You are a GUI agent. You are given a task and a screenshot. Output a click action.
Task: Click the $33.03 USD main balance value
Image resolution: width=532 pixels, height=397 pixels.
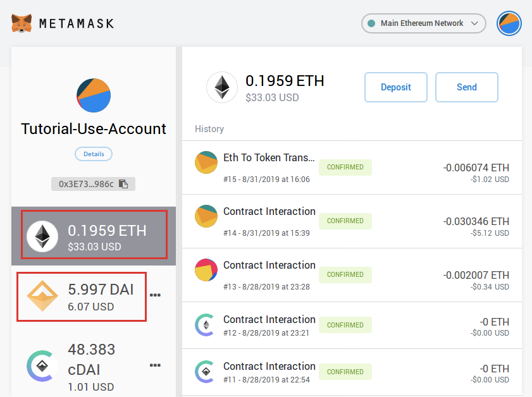click(x=272, y=97)
